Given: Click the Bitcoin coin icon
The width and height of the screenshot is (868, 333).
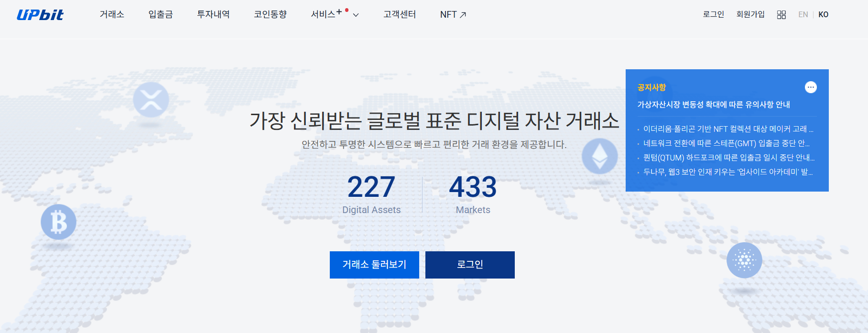Looking at the screenshot, I should point(58,222).
